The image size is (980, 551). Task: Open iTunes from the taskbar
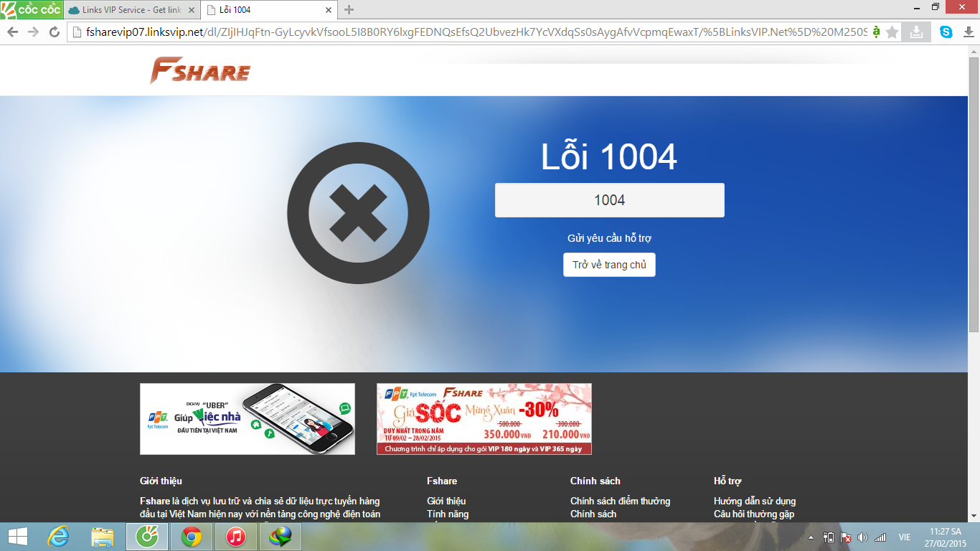tap(236, 537)
